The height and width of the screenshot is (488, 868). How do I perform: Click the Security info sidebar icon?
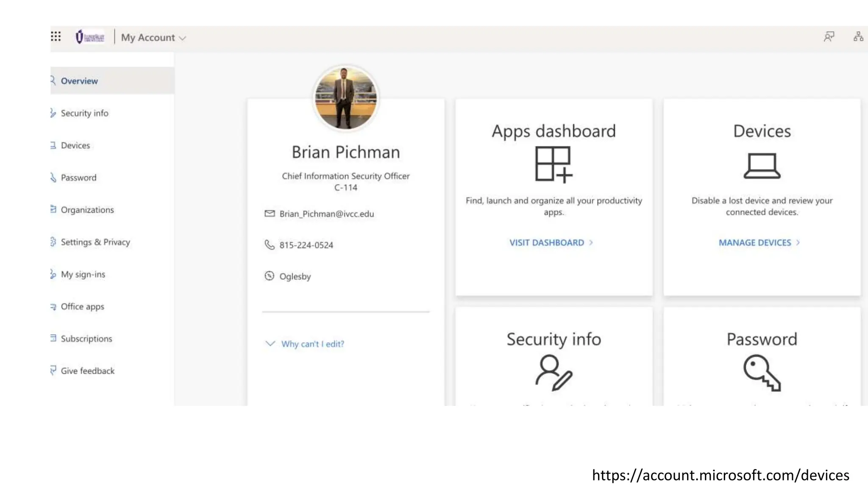coord(53,113)
